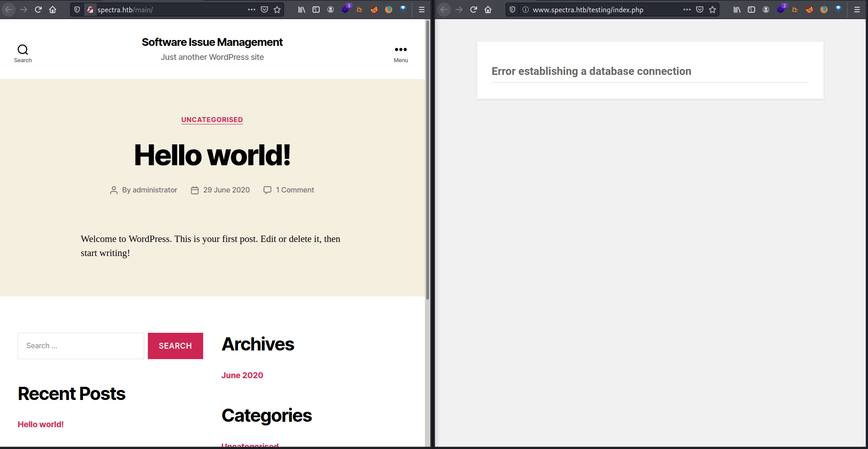Go forward in the left browser window

(24, 10)
